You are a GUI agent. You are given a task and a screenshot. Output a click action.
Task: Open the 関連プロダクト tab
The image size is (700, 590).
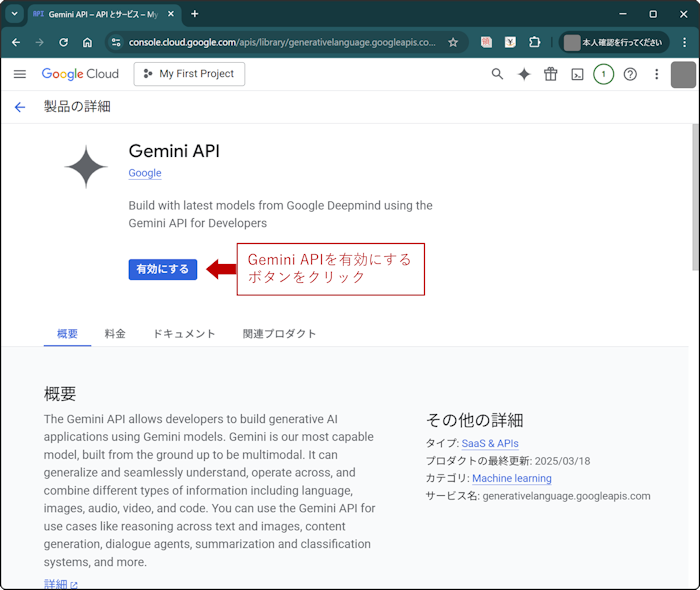[x=279, y=334]
